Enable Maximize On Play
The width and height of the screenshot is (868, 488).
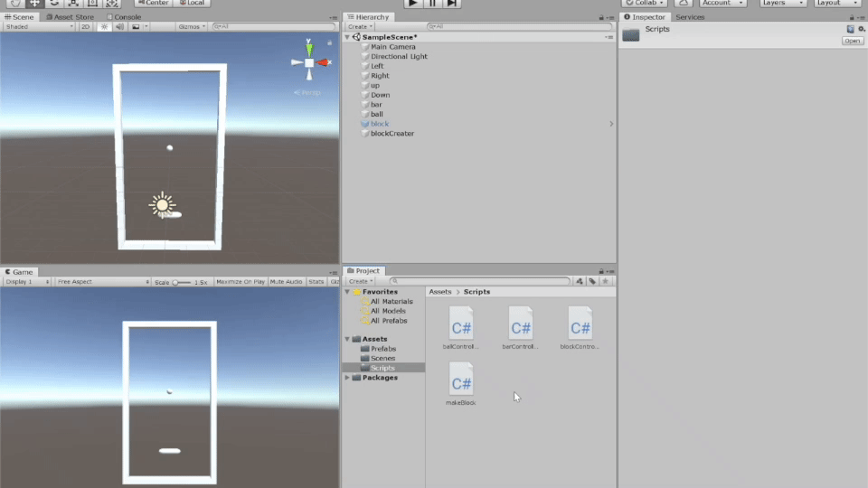(x=240, y=282)
